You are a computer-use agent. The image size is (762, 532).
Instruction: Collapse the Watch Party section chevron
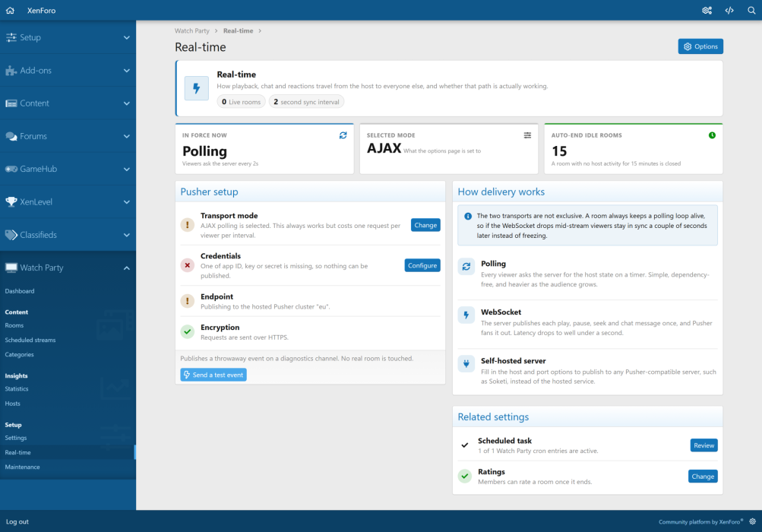pyautogui.click(x=126, y=268)
